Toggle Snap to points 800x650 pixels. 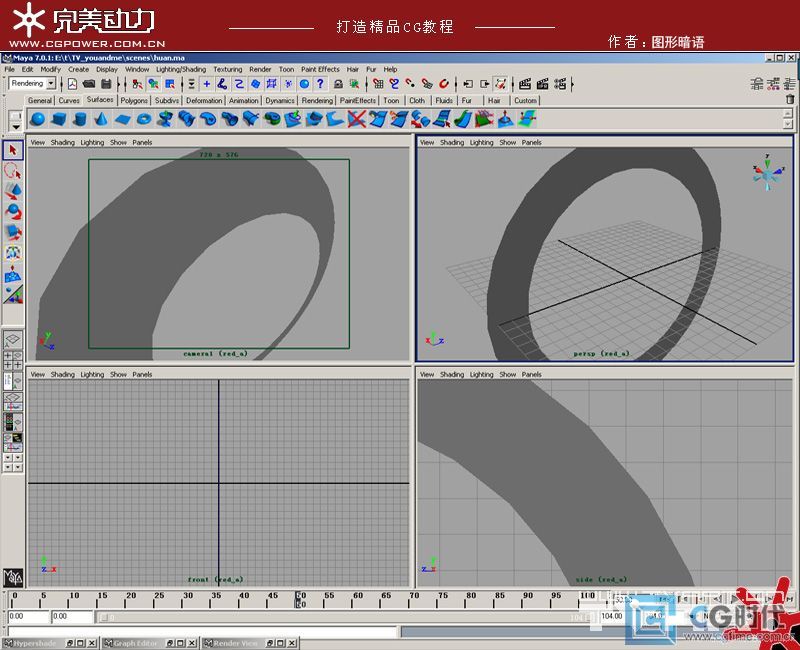point(410,84)
